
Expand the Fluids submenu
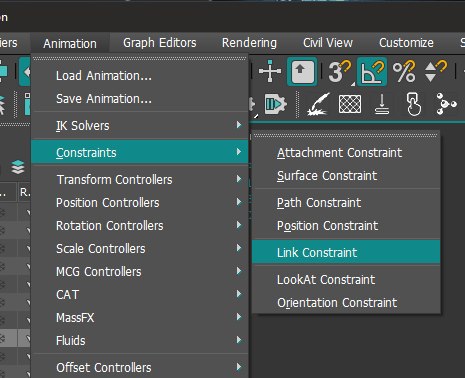(x=140, y=341)
